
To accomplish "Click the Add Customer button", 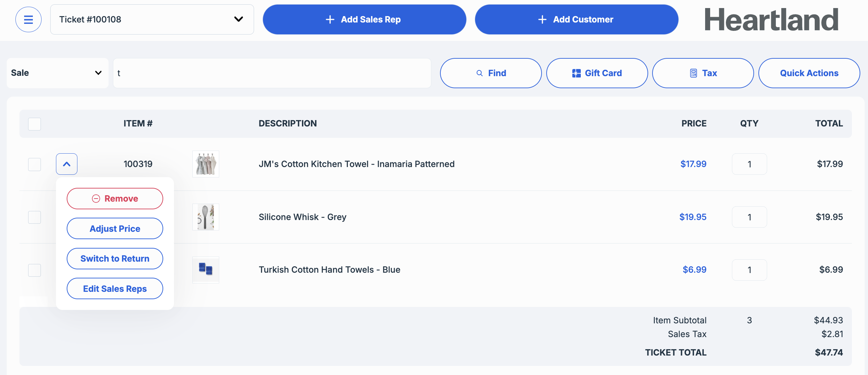I will (x=576, y=19).
